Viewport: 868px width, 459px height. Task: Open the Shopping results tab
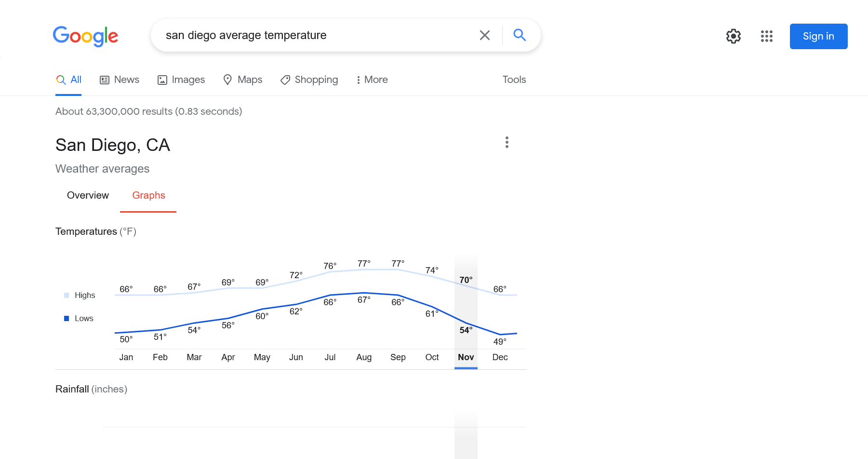(309, 80)
